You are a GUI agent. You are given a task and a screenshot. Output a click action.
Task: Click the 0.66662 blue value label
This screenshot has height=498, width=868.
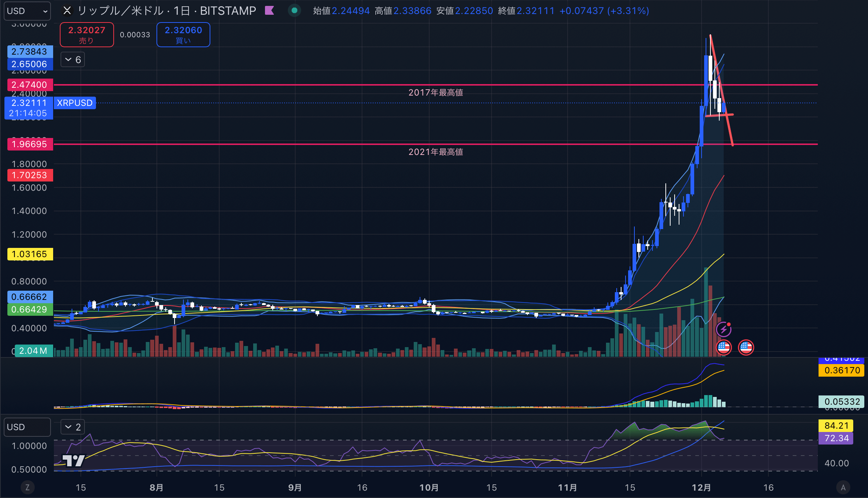pyautogui.click(x=30, y=297)
